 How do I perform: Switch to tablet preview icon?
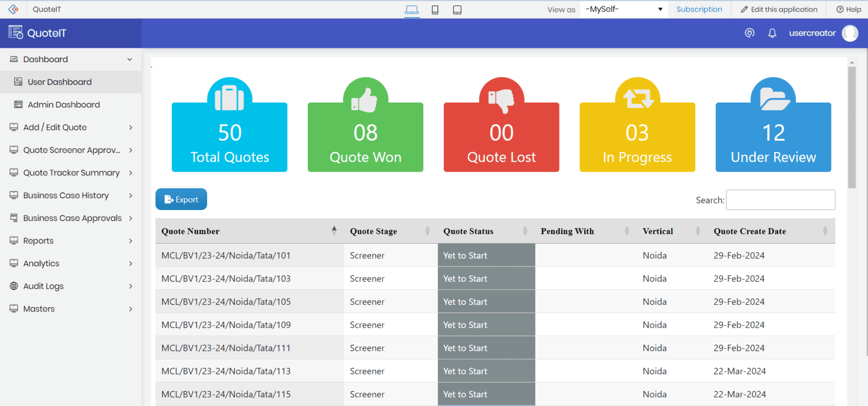[457, 10]
